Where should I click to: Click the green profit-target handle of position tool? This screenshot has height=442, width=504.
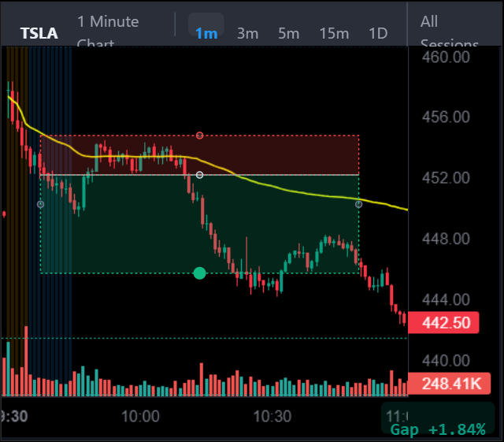pos(199,273)
